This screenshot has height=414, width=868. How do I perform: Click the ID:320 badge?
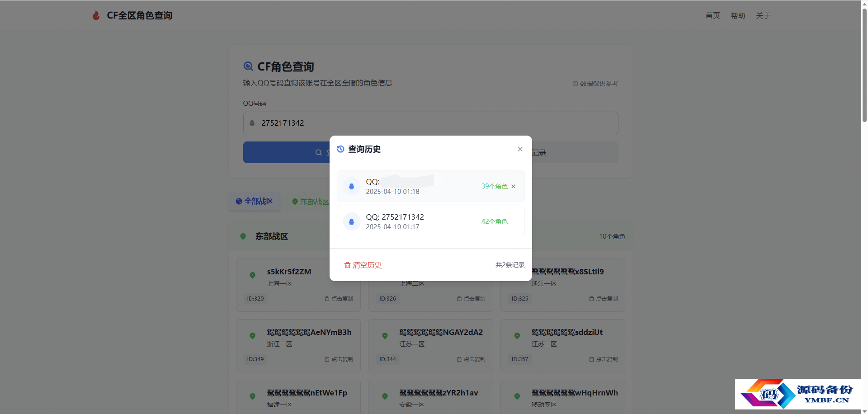(255, 299)
